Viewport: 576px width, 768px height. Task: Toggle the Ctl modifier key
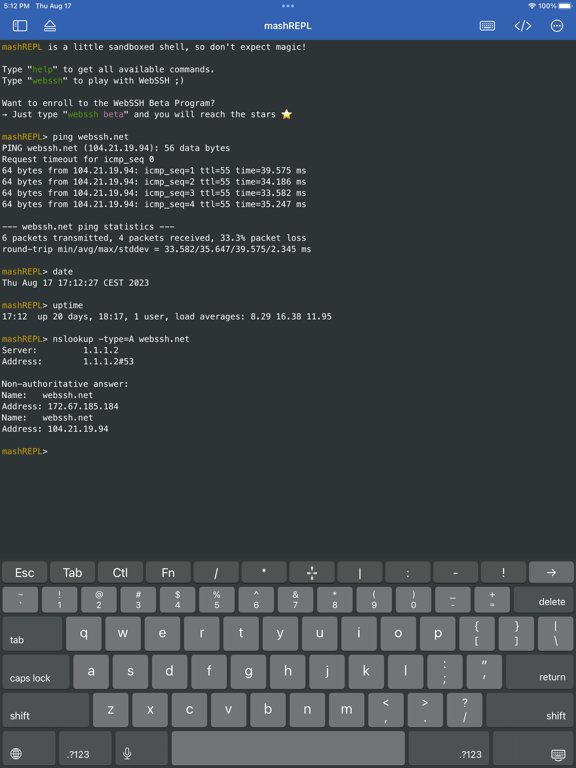point(120,572)
